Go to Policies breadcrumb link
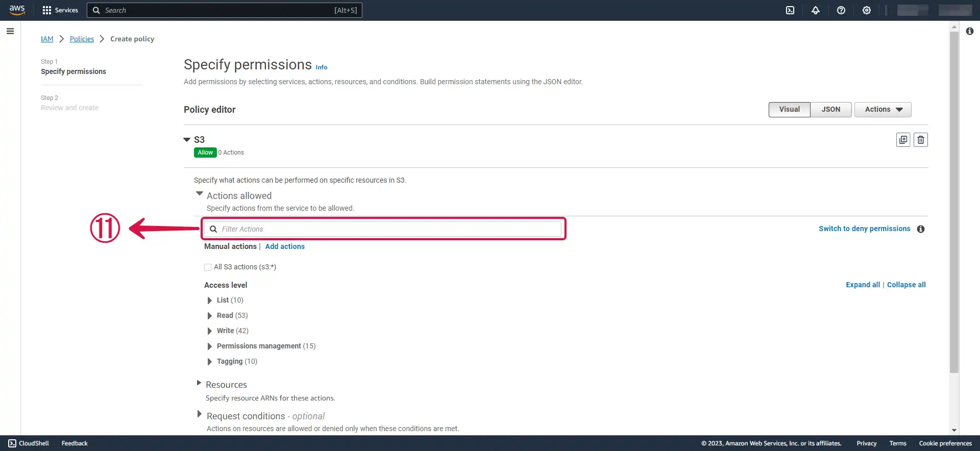Screen dimensions: 980x451 [82, 39]
